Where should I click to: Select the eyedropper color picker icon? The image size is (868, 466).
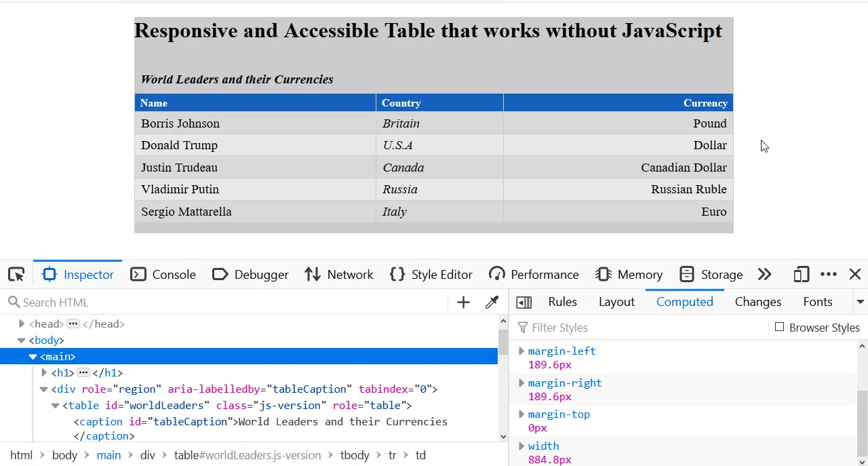tap(492, 303)
